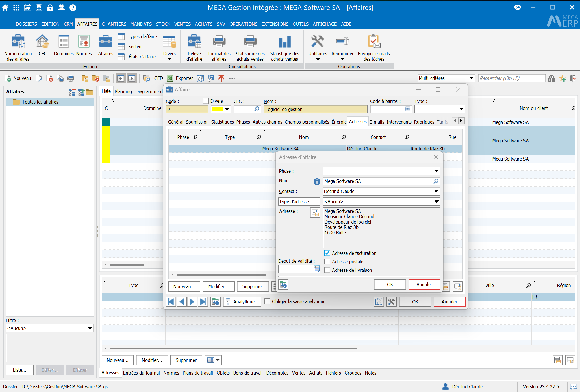Click Type d'adresse... button
This screenshot has height=392, width=580.
pyautogui.click(x=299, y=202)
